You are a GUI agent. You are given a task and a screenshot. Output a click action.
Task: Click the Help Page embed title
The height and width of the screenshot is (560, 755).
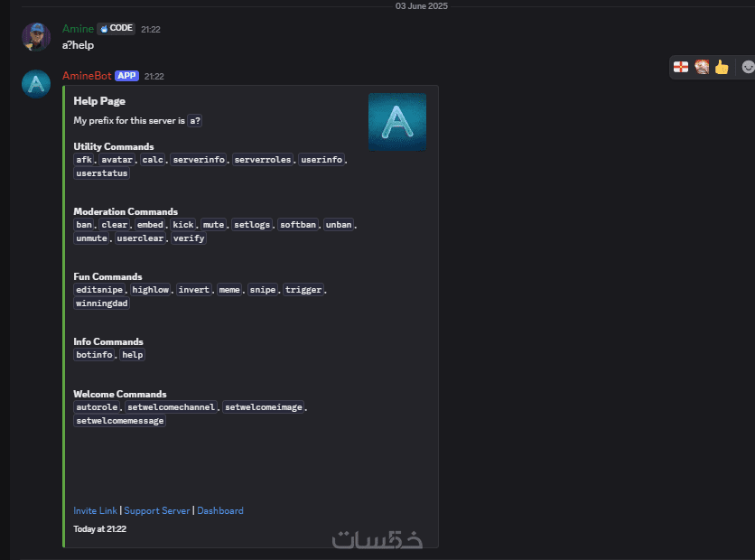[99, 101]
